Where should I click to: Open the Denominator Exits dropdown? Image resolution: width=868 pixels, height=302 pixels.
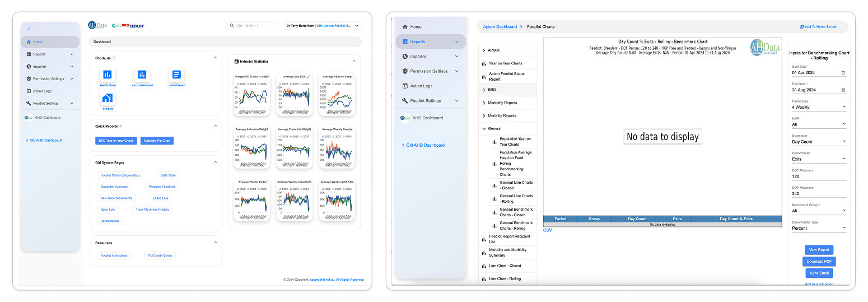point(819,159)
